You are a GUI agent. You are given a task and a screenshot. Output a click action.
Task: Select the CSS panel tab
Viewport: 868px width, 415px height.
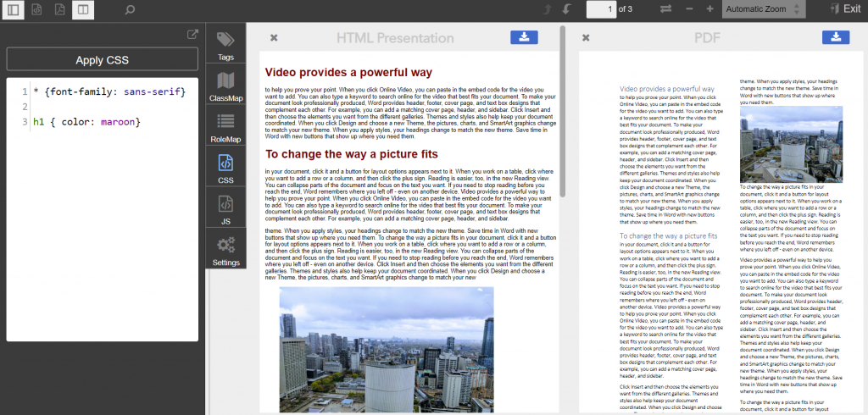click(x=225, y=167)
